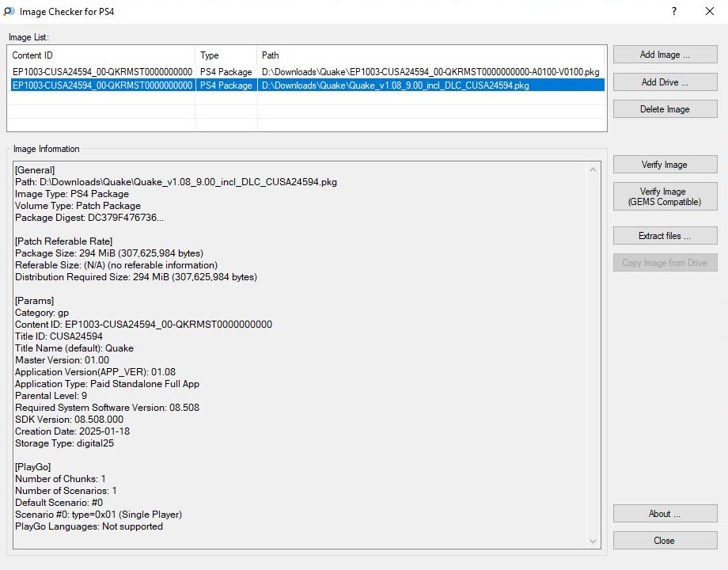Click the greyed-out Copy Image from Drive button

pos(665,263)
